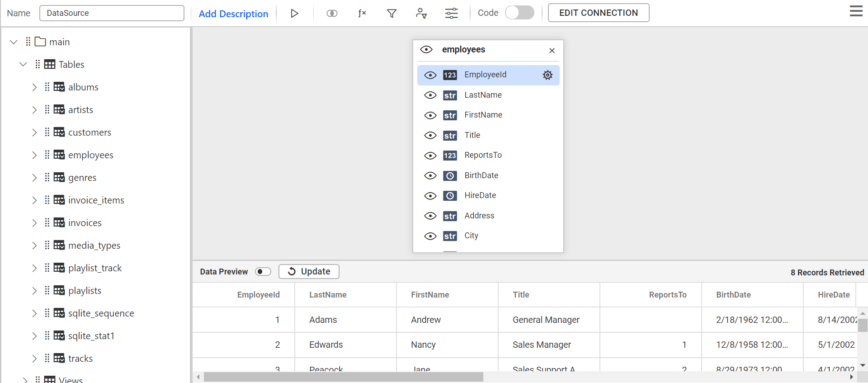
Task: Toggle the Data Preview switch
Action: click(263, 271)
